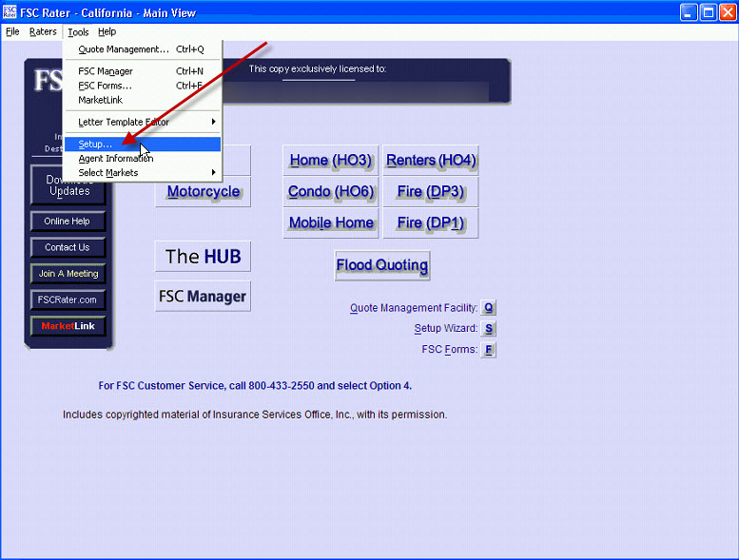
Task: Start a Condo (HO6) quote
Action: [x=331, y=192]
